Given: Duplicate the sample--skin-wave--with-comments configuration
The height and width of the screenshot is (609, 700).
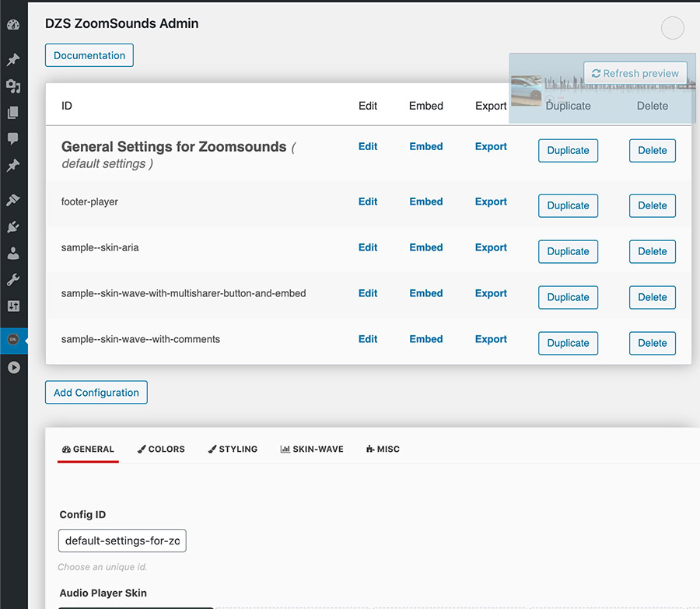Looking at the screenshot, I should click(x=568, y=343).
